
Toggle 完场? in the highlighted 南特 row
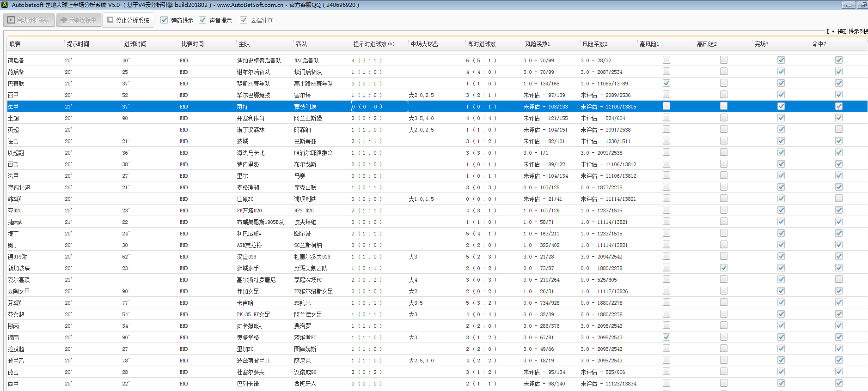point(781,106)
